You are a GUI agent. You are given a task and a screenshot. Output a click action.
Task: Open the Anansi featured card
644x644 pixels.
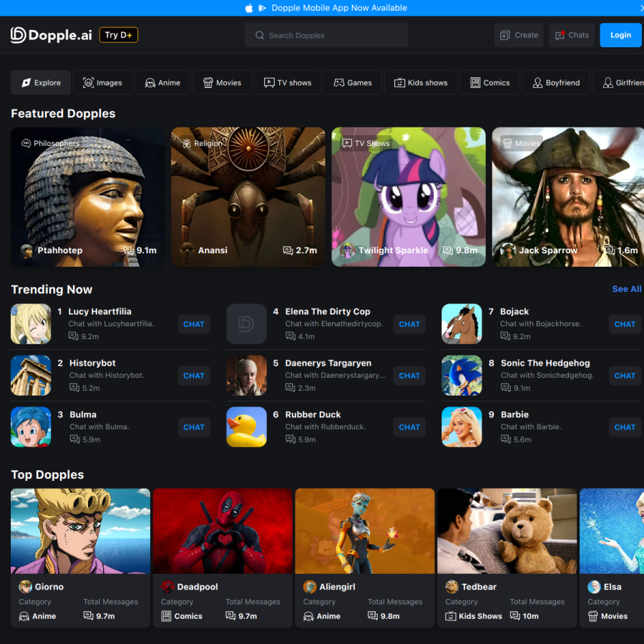(248, 197)
